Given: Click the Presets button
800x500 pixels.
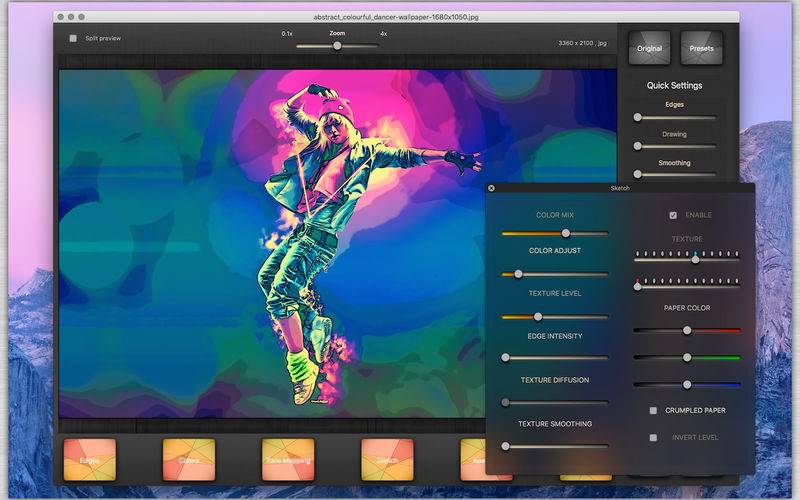Looking at the screenshot, I should [x=702, y=48].
